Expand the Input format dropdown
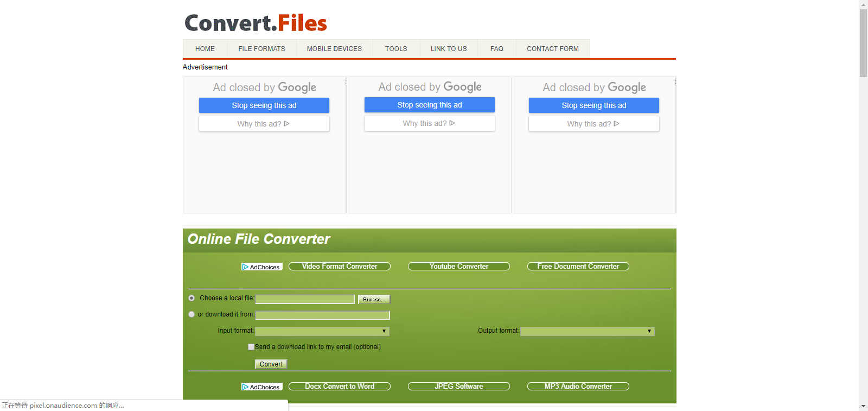 pos(322,331)
